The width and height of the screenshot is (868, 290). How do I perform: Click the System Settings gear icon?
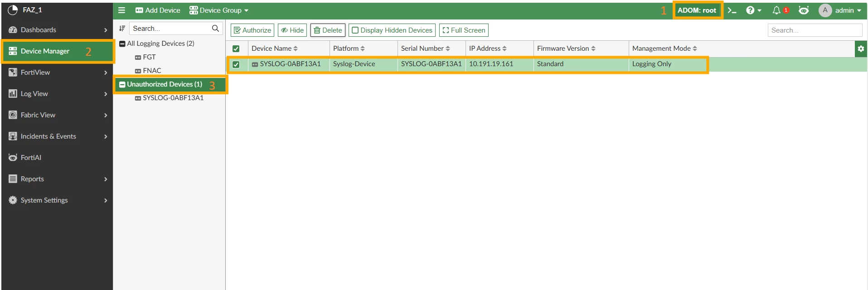[x=13, y=200]
